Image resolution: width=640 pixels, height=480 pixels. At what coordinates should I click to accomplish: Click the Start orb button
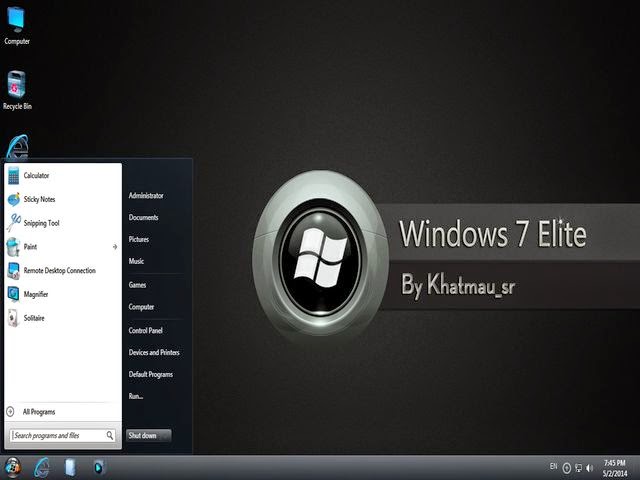tap(13, 467)
